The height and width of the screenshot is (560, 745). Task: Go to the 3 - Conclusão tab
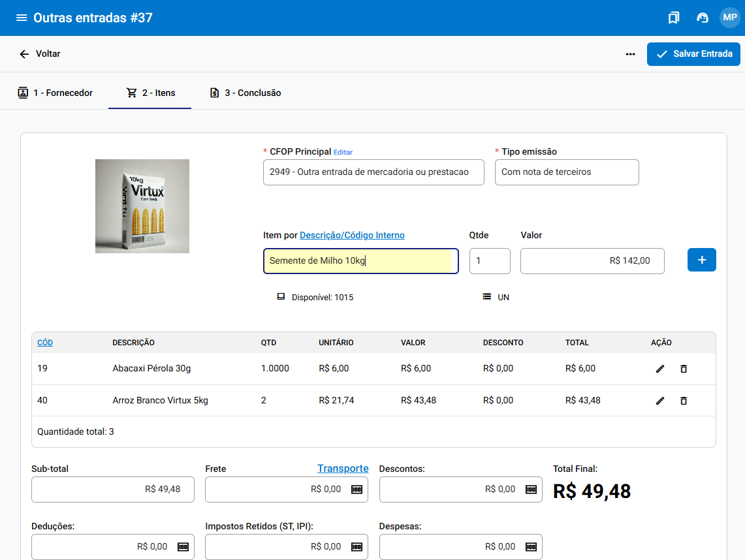(246, 93)
